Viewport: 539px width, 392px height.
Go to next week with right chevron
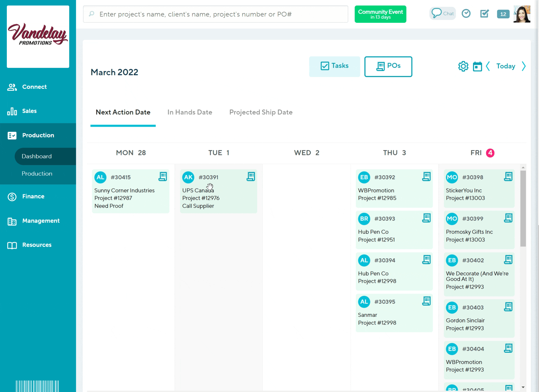click(524, 66)
